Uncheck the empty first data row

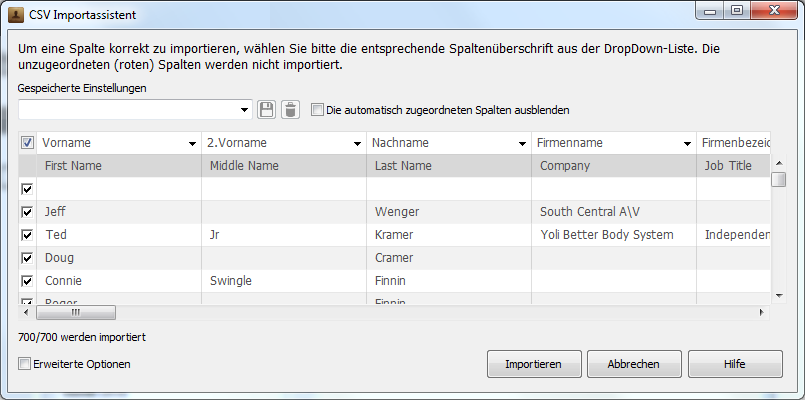27,189
